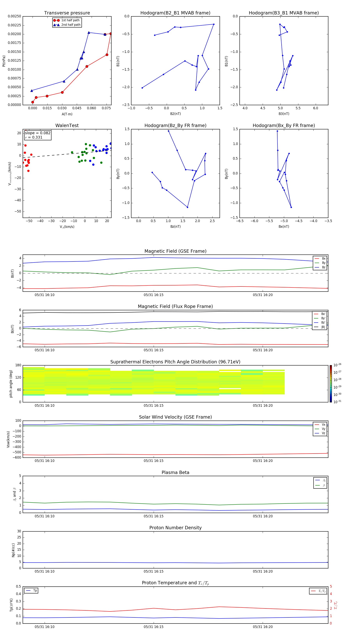
Task: Click the "|B|" entry in flux rope legend
Action: coord(320,327)
